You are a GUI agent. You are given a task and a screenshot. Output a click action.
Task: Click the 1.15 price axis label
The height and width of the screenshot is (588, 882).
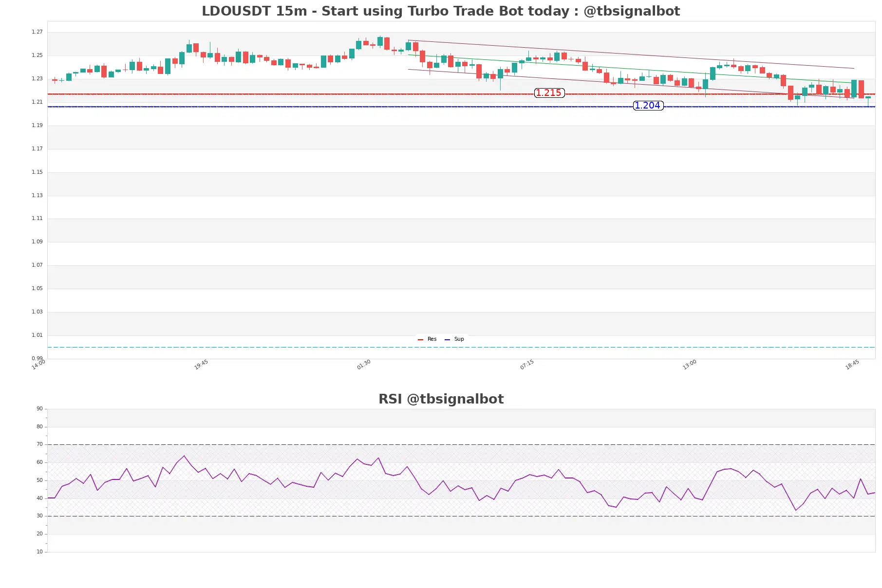[37, 172]
